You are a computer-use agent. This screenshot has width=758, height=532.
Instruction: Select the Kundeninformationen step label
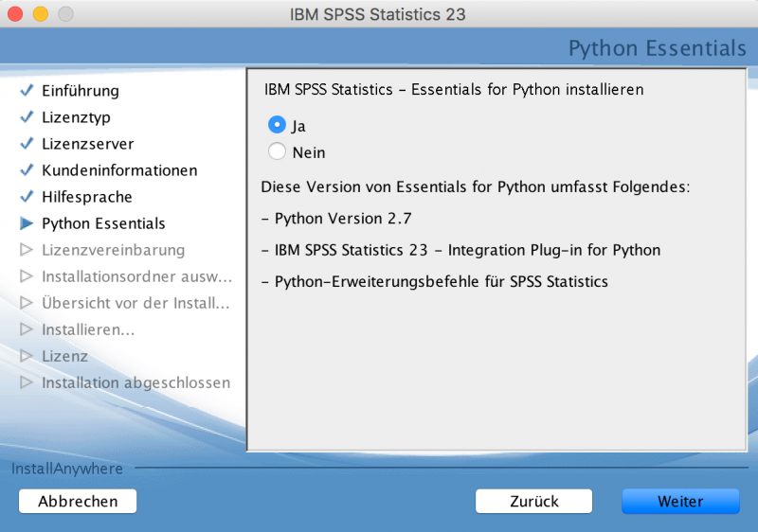point(119,170)
